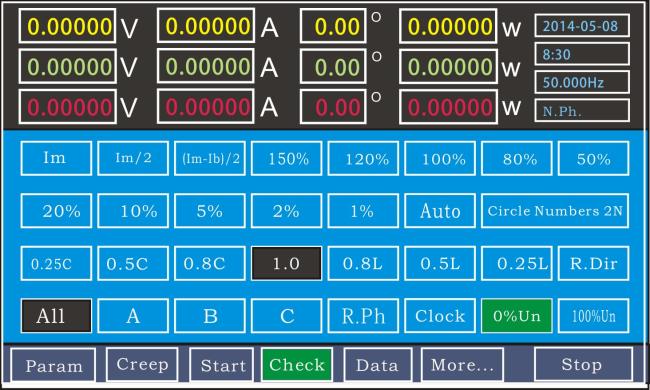Select phase B button
The width and height of the screenshot is (650, 390).
click(210, 316)
